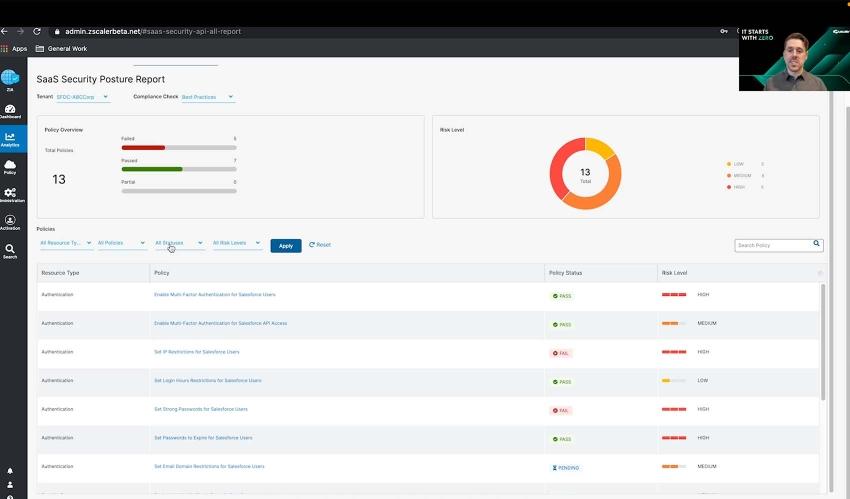Image resolution: width=850 pixels, height=499 pixels.
Task: Click the notifications bell icon
Action: [x=10, y=470]
